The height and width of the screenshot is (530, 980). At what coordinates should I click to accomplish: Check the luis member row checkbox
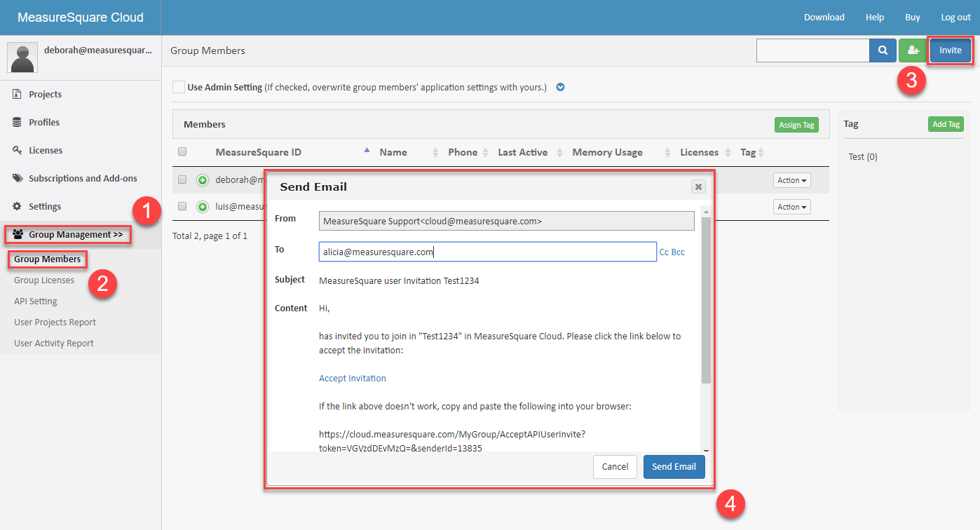(182, 207)
